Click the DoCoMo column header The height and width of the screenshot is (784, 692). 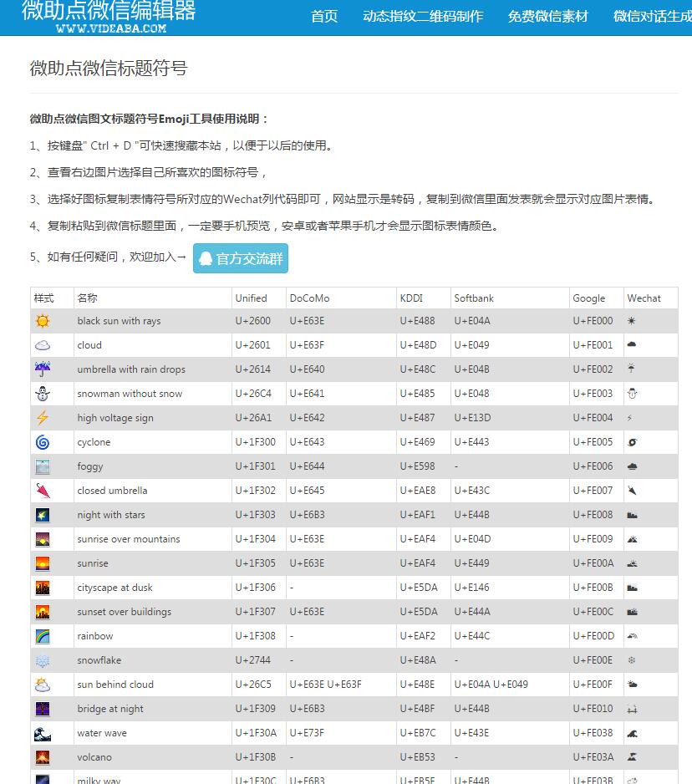coord(309,298)
